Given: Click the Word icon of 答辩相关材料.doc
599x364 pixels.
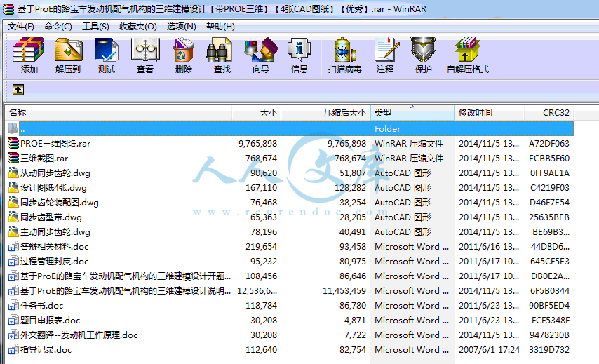Looking at the screenshot, I should pyautogui.click(x=13, y=247).
